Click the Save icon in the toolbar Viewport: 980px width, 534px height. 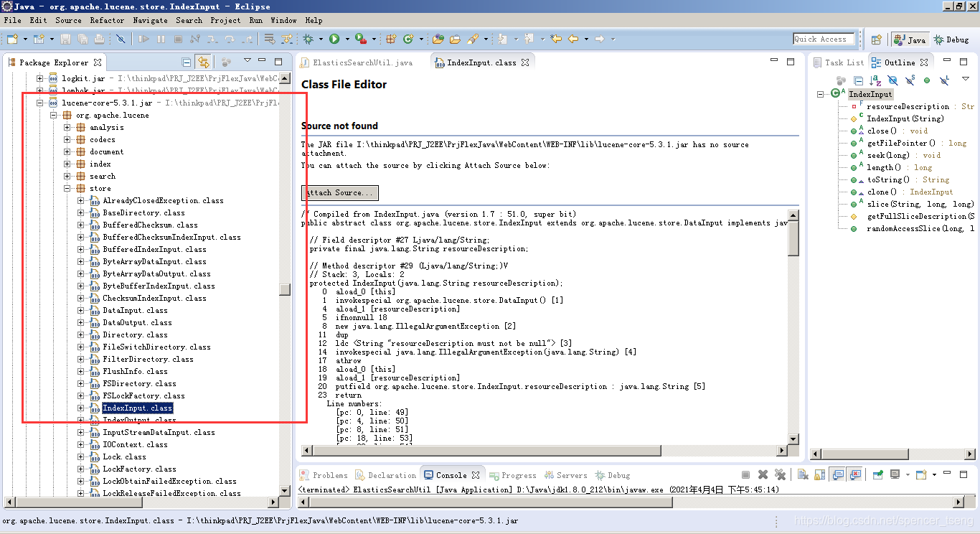tap(65, 39)
